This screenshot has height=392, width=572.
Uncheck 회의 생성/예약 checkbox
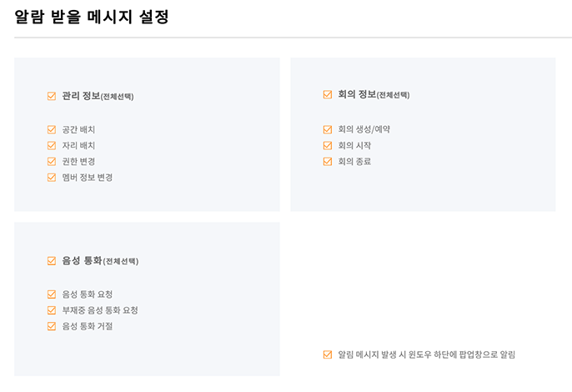pyautogui.click(x=328, y=129)
